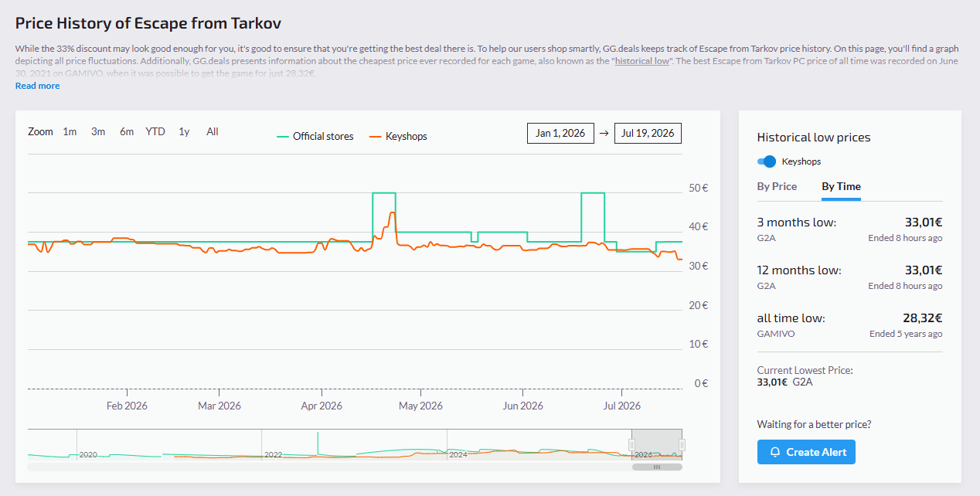Select the 6m zoom range
The height and width of the screenshot is (496, 980).
click(127, 131)
